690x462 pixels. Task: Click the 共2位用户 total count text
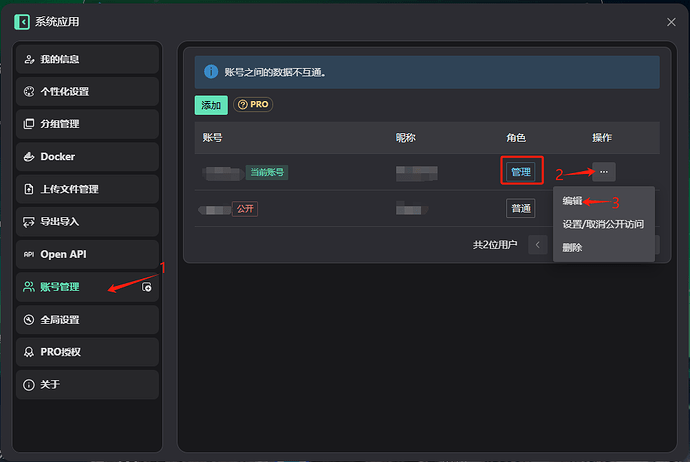[x=495, y=245]
